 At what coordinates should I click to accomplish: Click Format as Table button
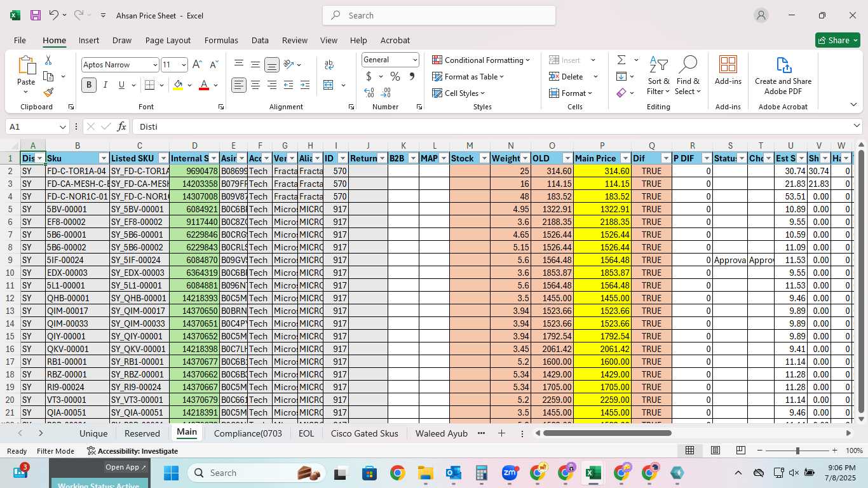point(468,76)
